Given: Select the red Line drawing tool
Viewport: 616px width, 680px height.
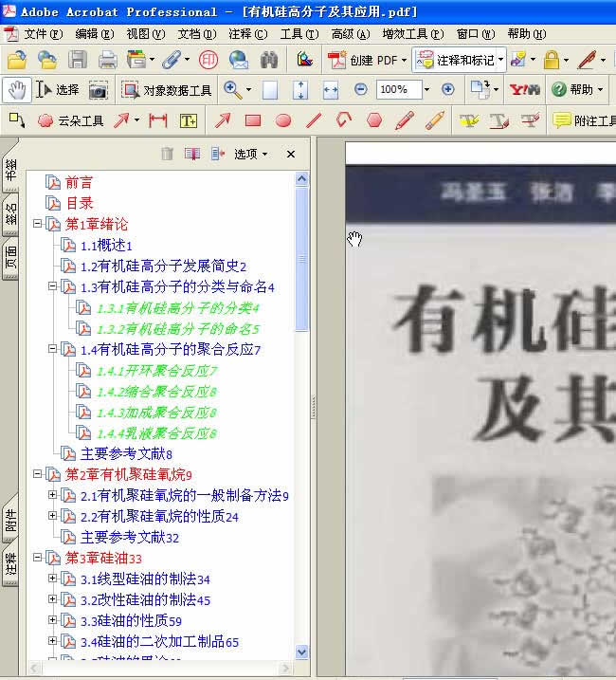Looking at the screenshot, I should tap(314, 120).
